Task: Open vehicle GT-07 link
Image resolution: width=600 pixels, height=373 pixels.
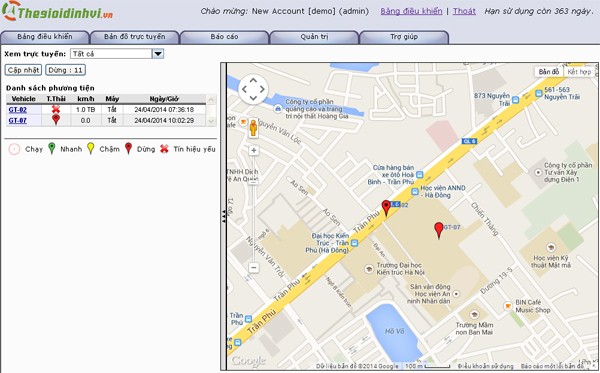Action: 18,121
